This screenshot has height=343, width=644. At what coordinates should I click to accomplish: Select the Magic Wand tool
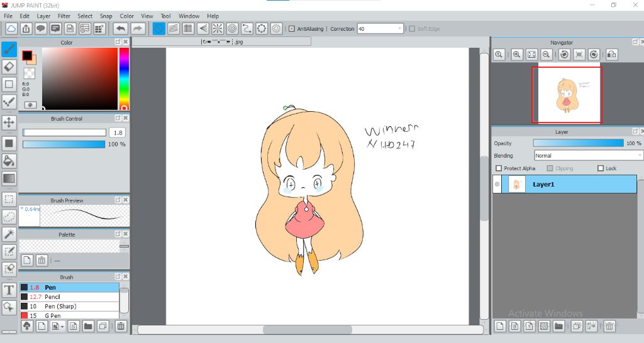(9, 234)
